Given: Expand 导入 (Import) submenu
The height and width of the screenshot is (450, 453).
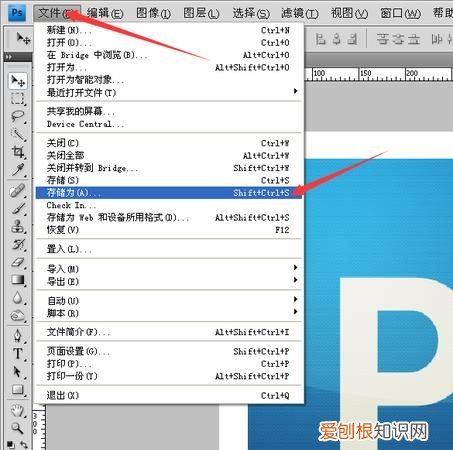Looking at the screenshot, I should [x=169, y=268].
